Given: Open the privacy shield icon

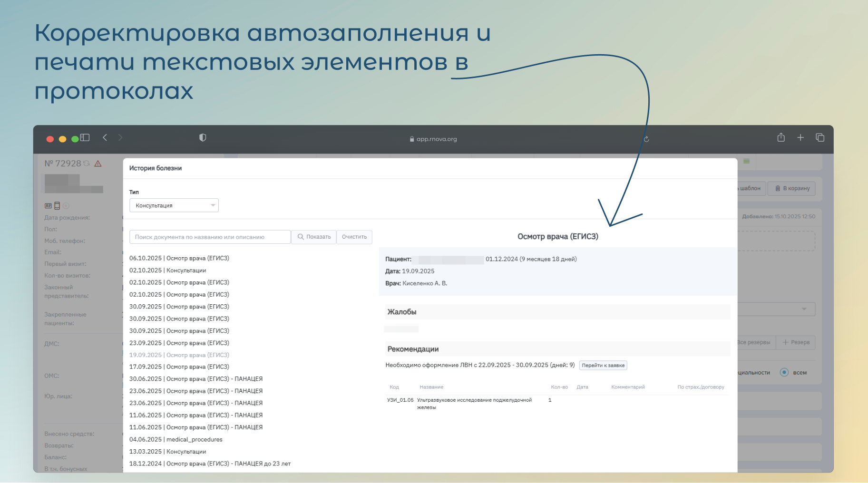Looking at the screenshot, I should pyautogui.click(x=203, y=138).
